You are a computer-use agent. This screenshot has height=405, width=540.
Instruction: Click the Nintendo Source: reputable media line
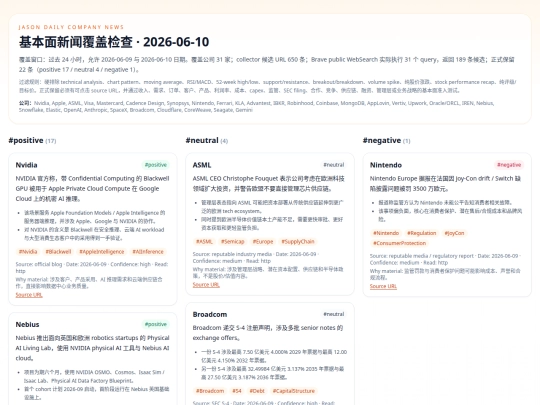pyautogui.click(x=446, y=259)
